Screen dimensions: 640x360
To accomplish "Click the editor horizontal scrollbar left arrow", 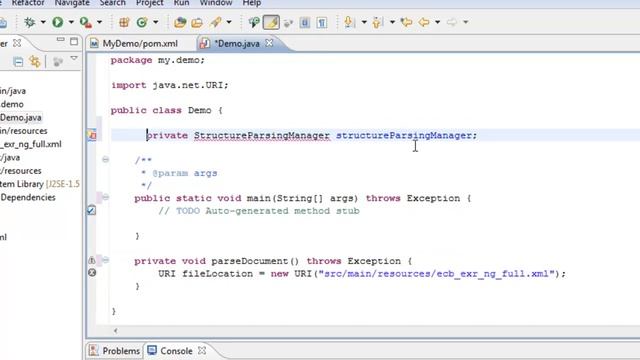I will tap(116, 331).
